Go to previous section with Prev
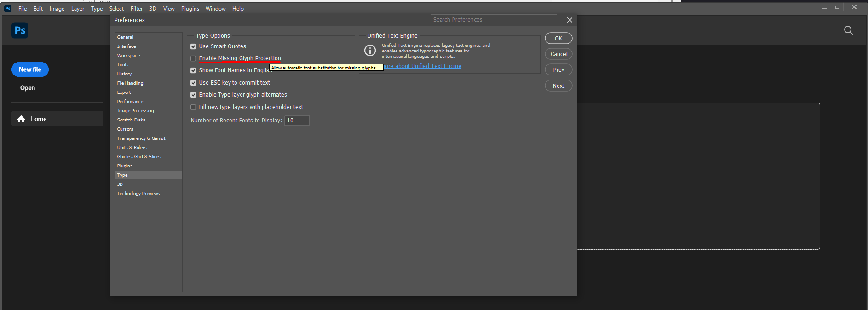The width and height of the screenshot is (868, 310). click(558, 69)
